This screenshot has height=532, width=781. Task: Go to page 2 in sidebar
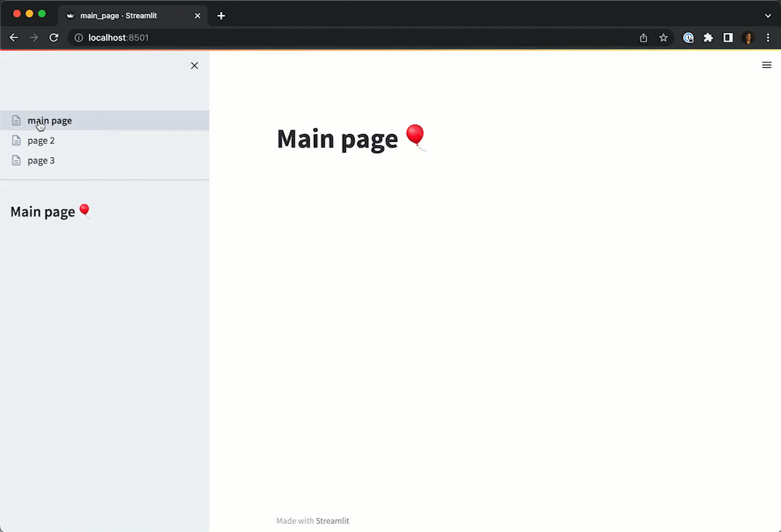(41, 141)
